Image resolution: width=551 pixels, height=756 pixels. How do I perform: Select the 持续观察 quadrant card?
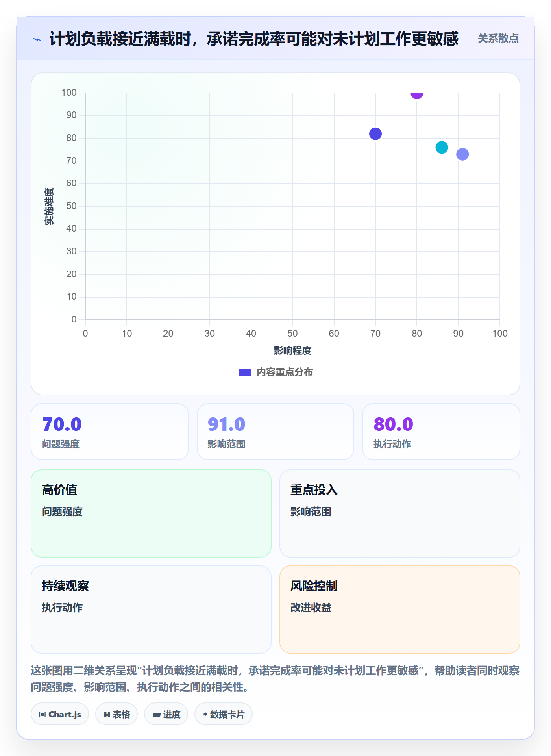point(151,610)
